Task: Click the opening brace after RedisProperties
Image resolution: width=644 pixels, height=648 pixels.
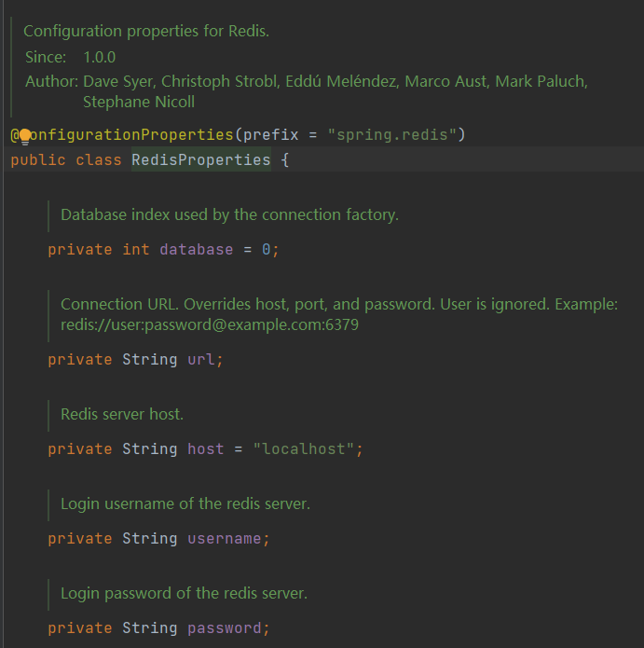Action: [284, 160]
